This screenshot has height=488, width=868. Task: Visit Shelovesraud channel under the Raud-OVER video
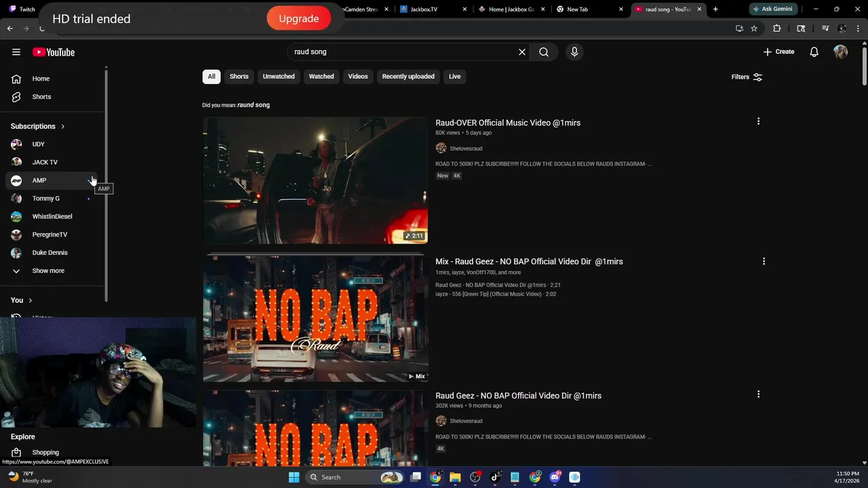(x=466, y=148)
